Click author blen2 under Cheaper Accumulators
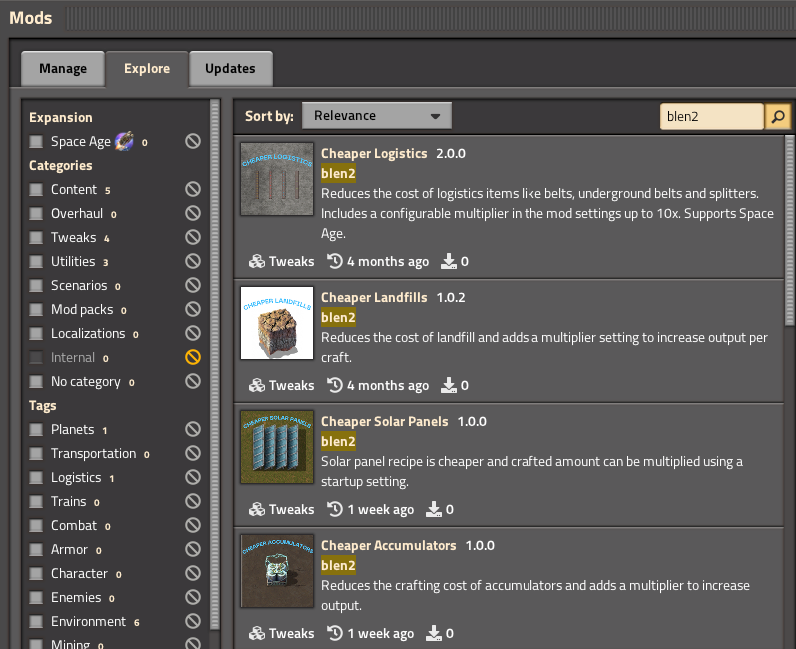The image size is (796, 649). [338, 566]
